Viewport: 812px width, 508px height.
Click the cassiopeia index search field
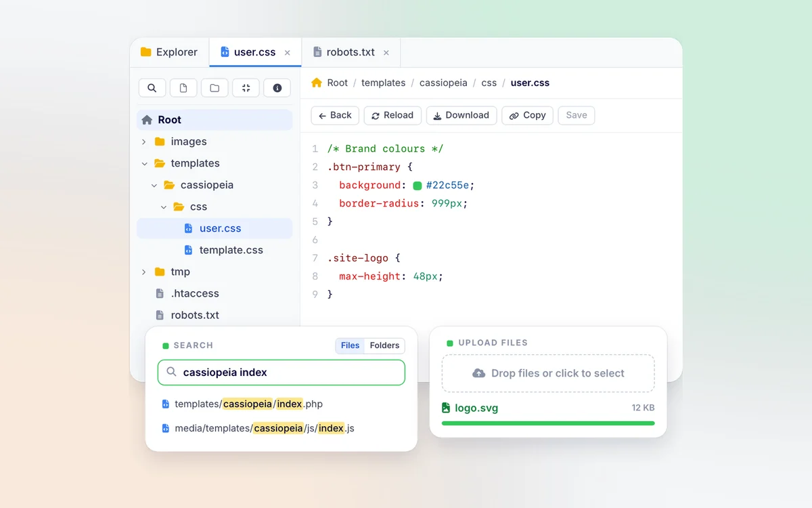coord(281,373)
